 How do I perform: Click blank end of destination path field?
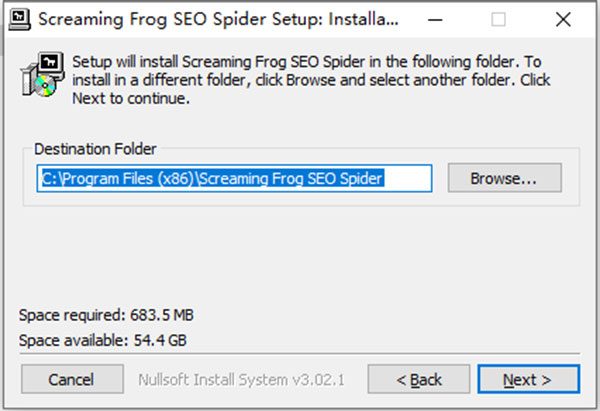click(410, 178)
